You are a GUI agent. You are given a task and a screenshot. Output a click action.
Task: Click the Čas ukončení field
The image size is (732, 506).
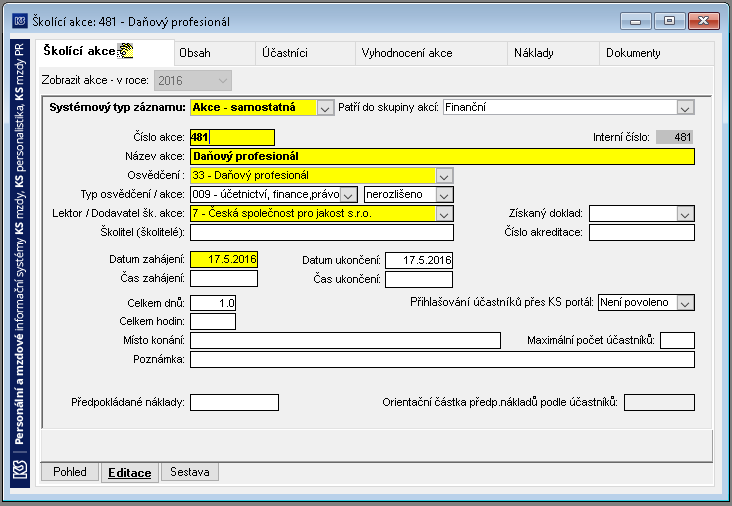pyautogui.click(x=419, y=279)
